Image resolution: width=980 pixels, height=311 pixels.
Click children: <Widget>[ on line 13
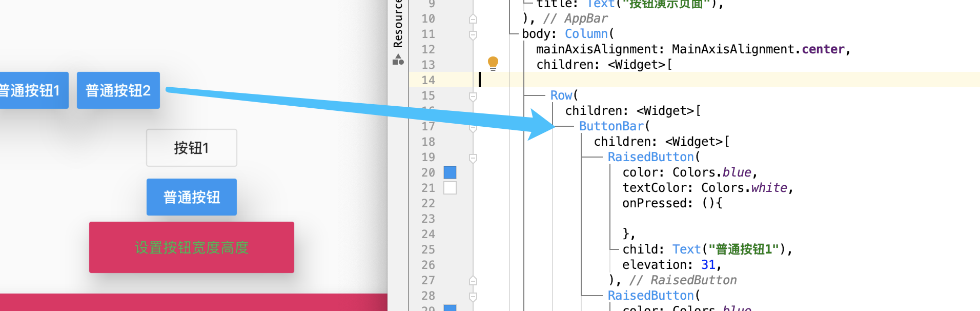click(604, 65)
